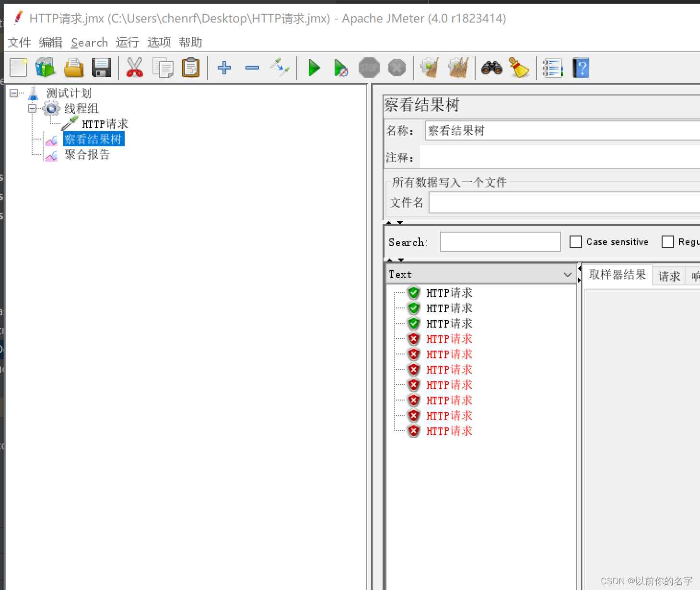Viewport: 700px width, 590px height.
Task: Click the Paste clipboard icon
Action: point(191,68)
